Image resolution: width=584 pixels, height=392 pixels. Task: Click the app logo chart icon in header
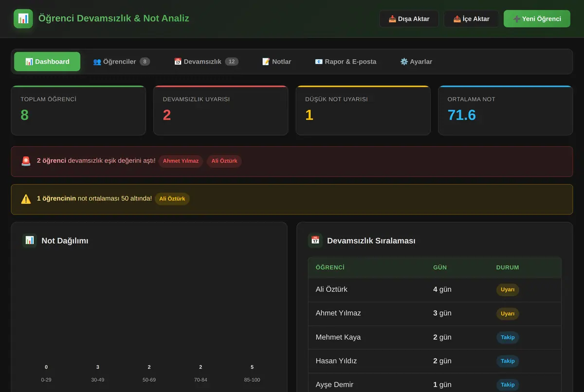click(23, 18)
